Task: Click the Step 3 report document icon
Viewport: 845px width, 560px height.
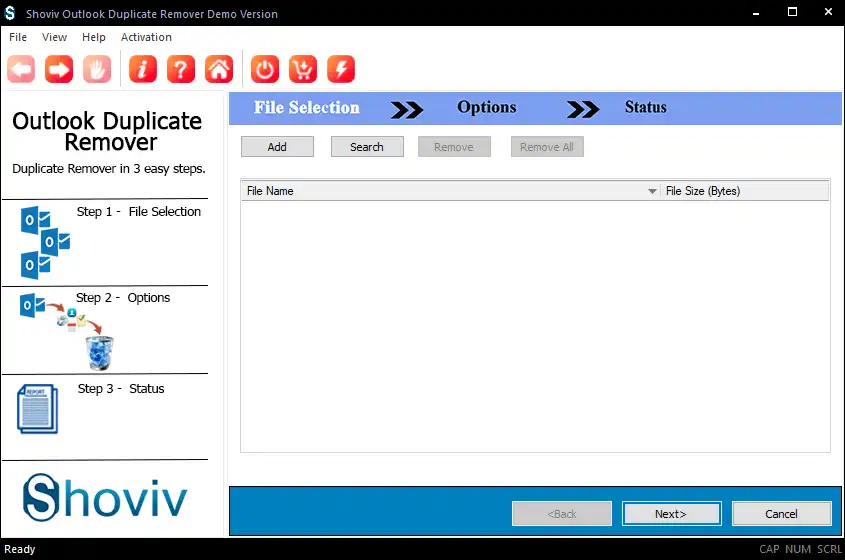Action: coord(37,409)
